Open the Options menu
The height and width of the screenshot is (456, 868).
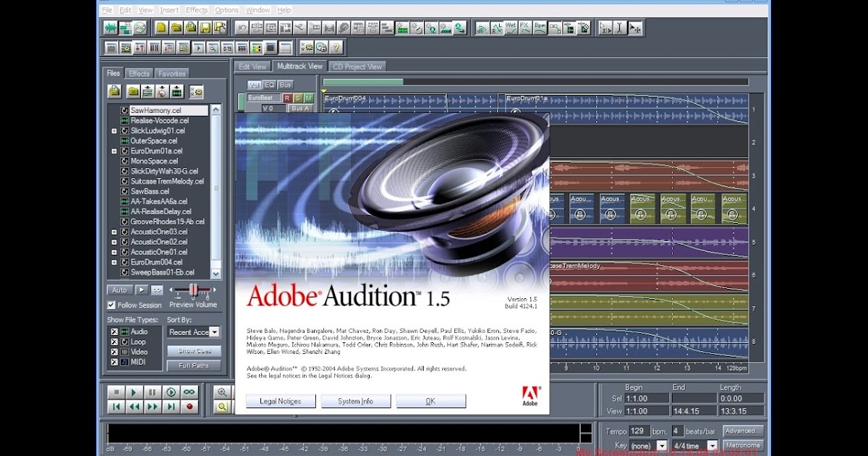[x=226, y=10]
